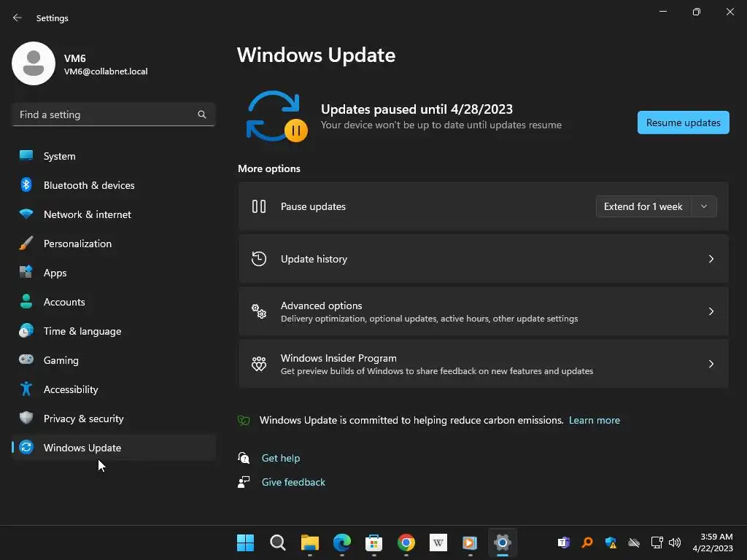The image size is (747, 560).
Task: Click the Get help chat bubble icon
Action: coord(244,458)
